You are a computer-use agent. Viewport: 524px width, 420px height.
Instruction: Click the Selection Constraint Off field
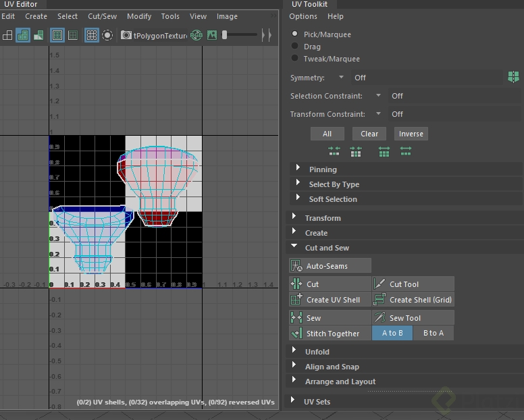[x=398, y=96]
